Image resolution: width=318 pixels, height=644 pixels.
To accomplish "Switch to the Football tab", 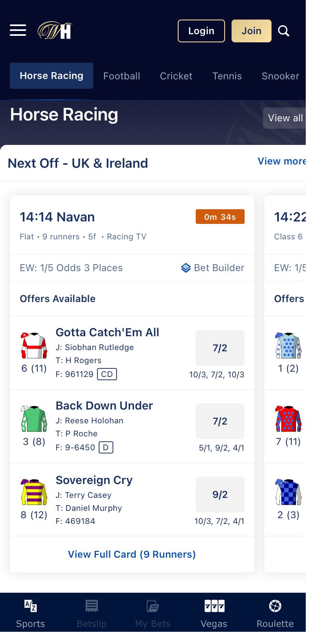I will (x=122, y=76).
